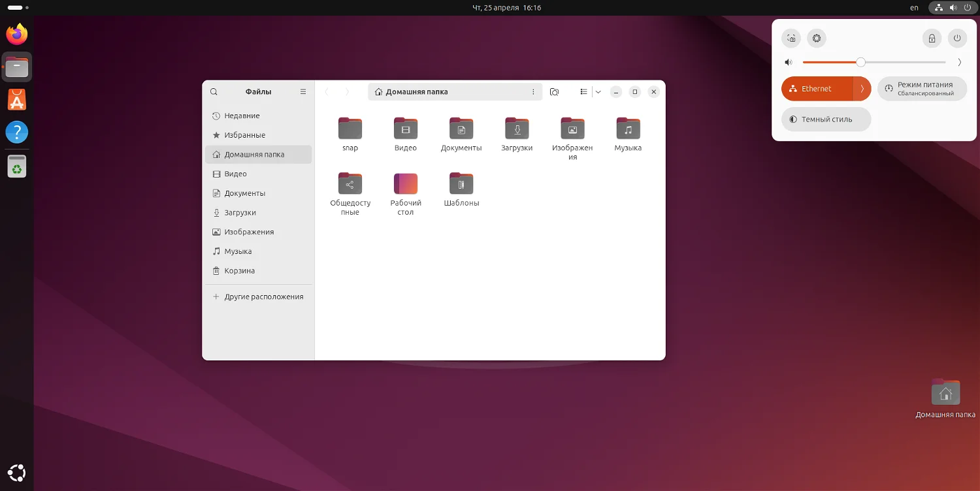The image size is (980, 491).
Task: Open the Help app in the dock
Action: [x=17, y=133]
